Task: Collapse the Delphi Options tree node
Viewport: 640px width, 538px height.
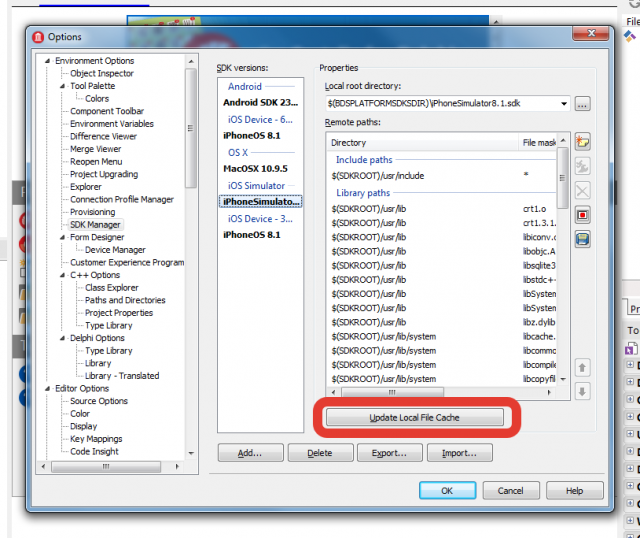Action: click(x=62, y=338)
